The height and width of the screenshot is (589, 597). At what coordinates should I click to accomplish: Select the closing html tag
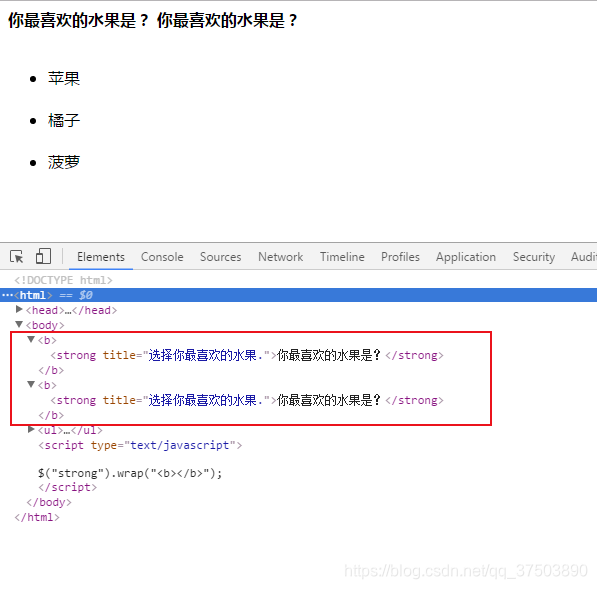point(37,517)
